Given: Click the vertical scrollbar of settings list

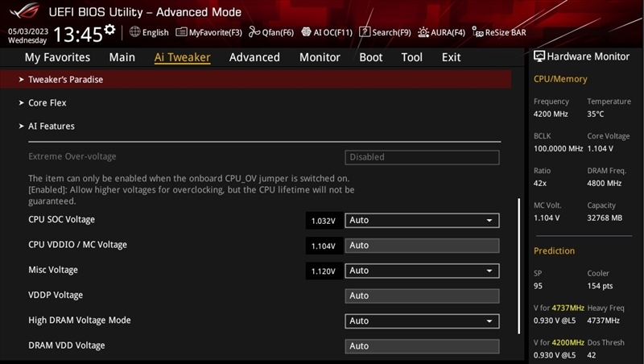Looking at the screenshot, I should coord(519,266).
